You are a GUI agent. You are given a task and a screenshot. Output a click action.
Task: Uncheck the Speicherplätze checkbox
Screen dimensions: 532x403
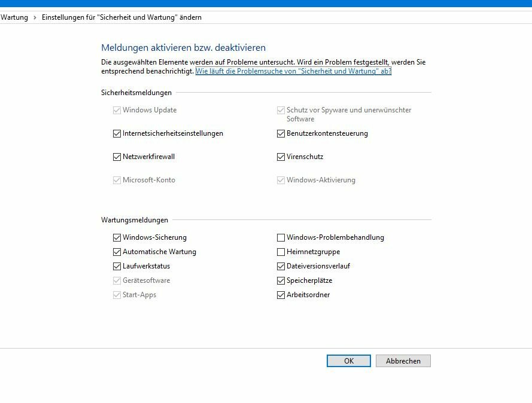281,280
